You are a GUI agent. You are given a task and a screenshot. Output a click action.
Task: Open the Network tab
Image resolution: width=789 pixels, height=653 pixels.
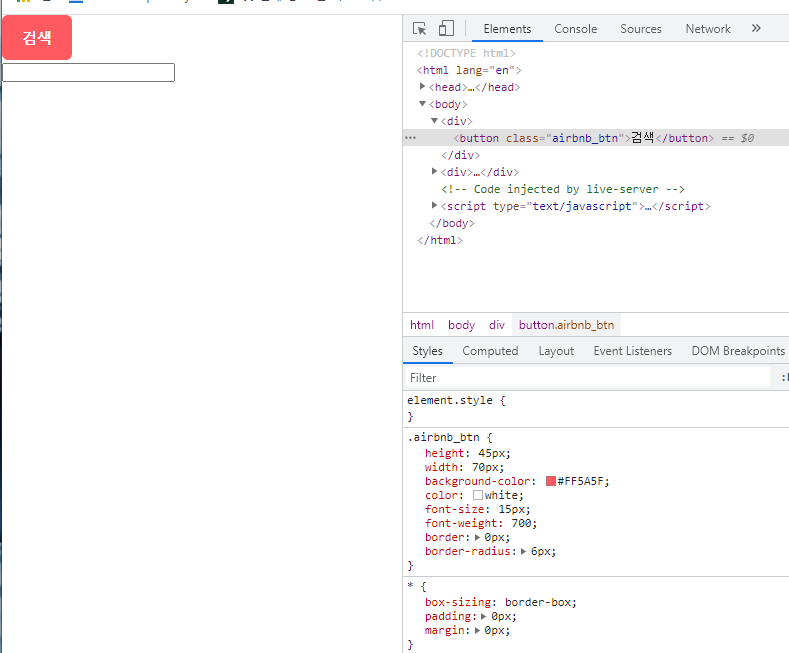click(708, 29)
